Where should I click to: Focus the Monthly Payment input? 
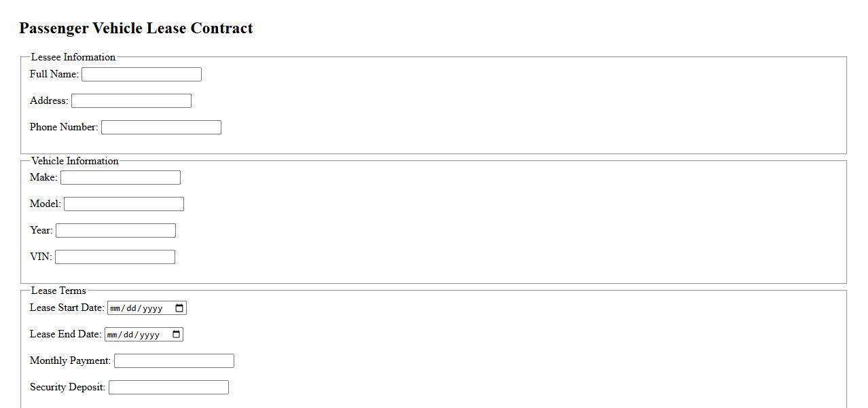coord(174,361)
